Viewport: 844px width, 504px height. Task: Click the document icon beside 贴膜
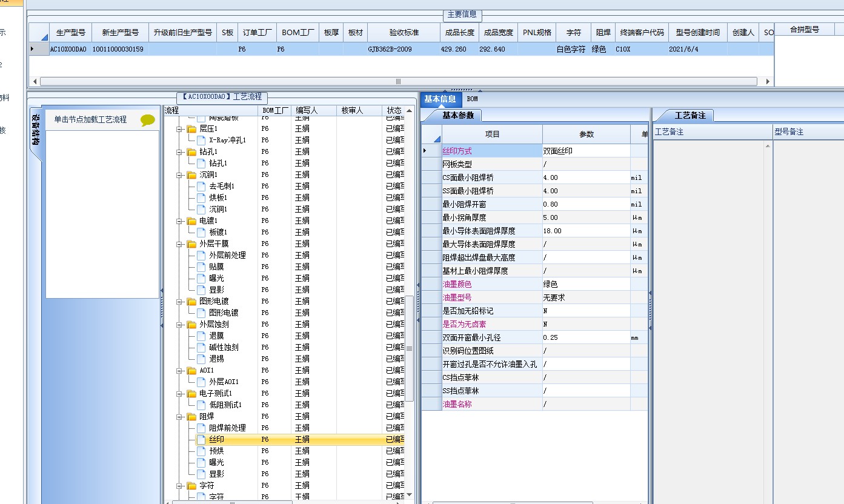(202, 267)
